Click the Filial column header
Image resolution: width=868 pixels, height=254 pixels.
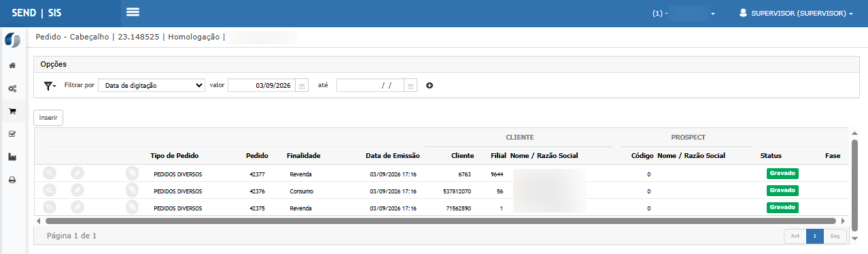499,156
